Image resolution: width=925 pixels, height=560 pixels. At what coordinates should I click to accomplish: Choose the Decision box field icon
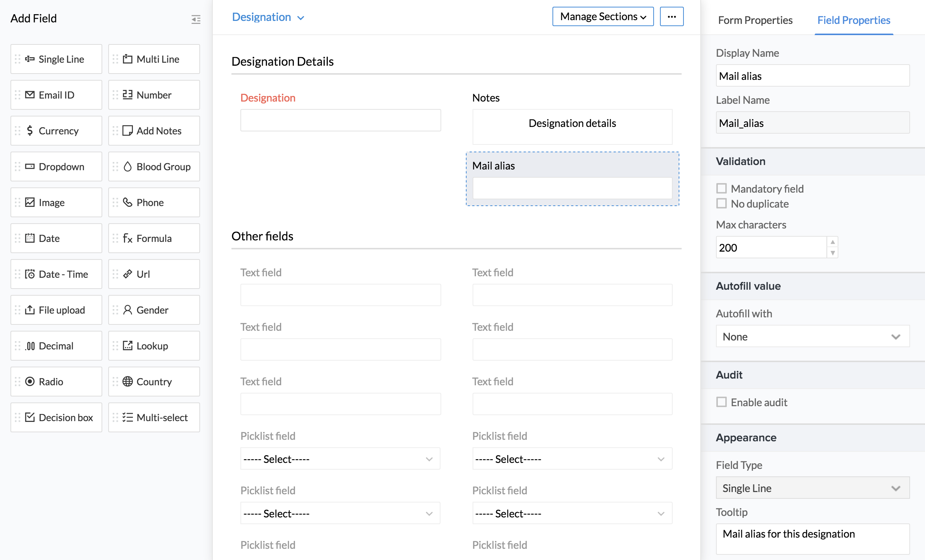[29, 417]
